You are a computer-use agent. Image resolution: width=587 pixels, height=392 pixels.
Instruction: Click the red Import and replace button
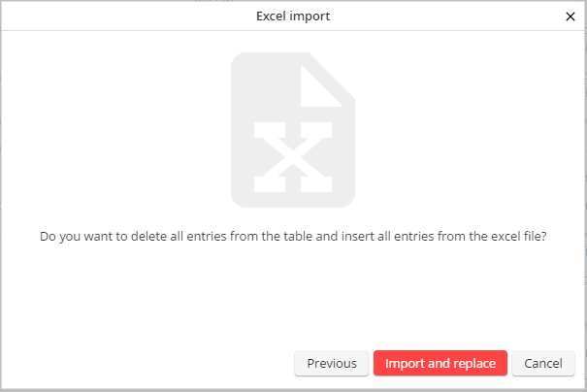coord(440,363)
